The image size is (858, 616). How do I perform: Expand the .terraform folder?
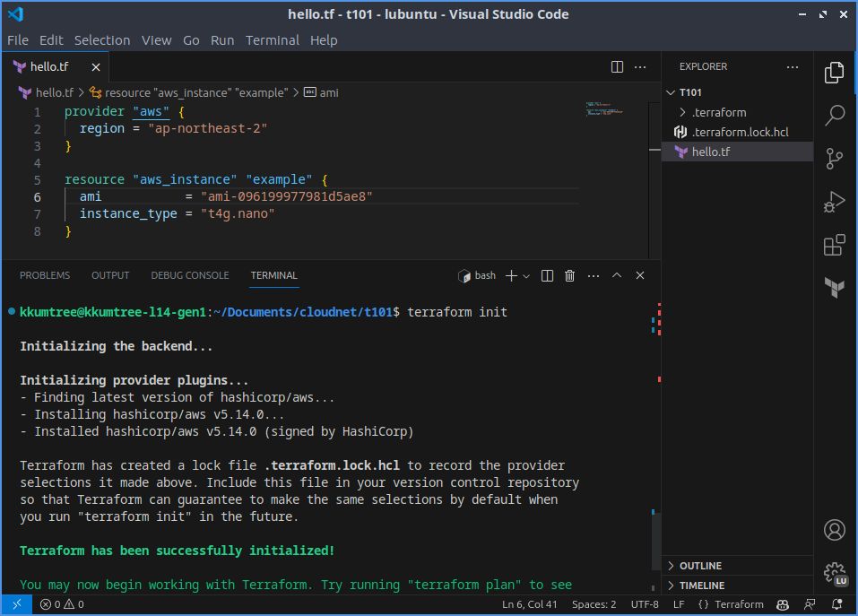pos(737,112)
